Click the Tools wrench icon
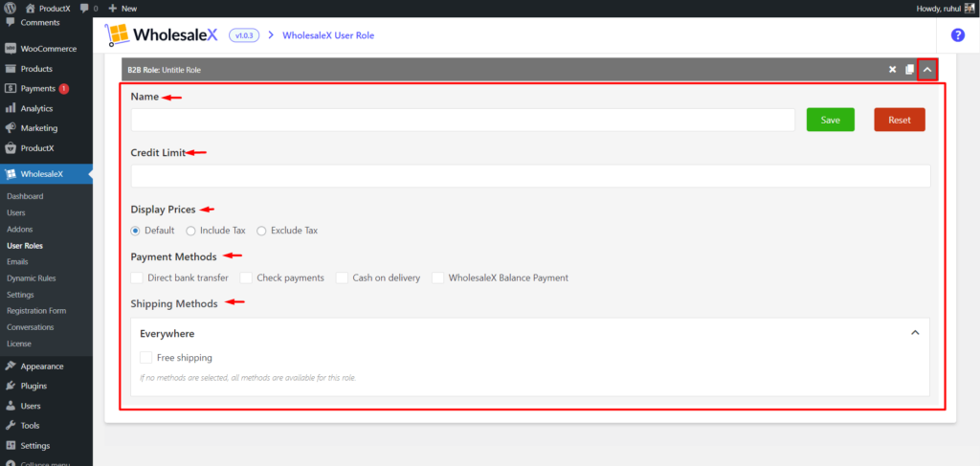980x466 pixels. [x=10, y=426]
